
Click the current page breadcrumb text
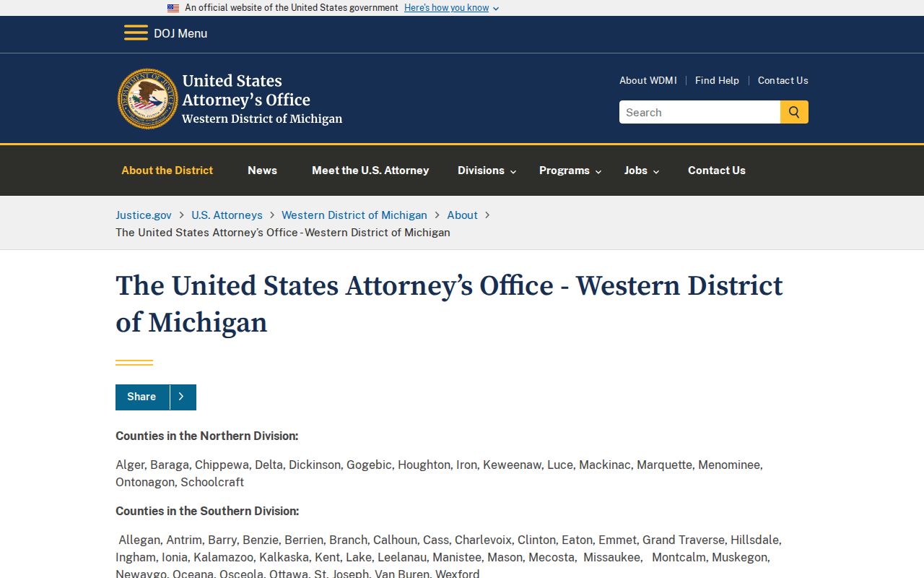[x=283, y=233]
